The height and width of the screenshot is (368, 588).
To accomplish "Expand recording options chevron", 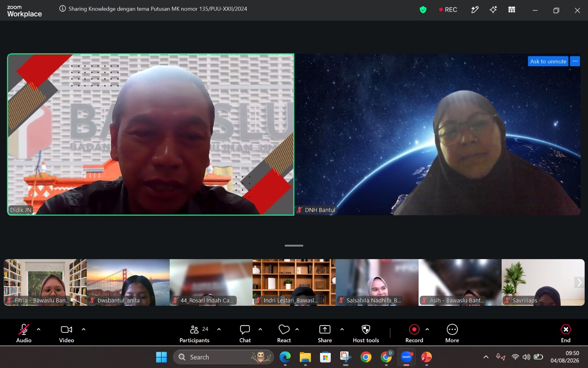I will point(427,329).
